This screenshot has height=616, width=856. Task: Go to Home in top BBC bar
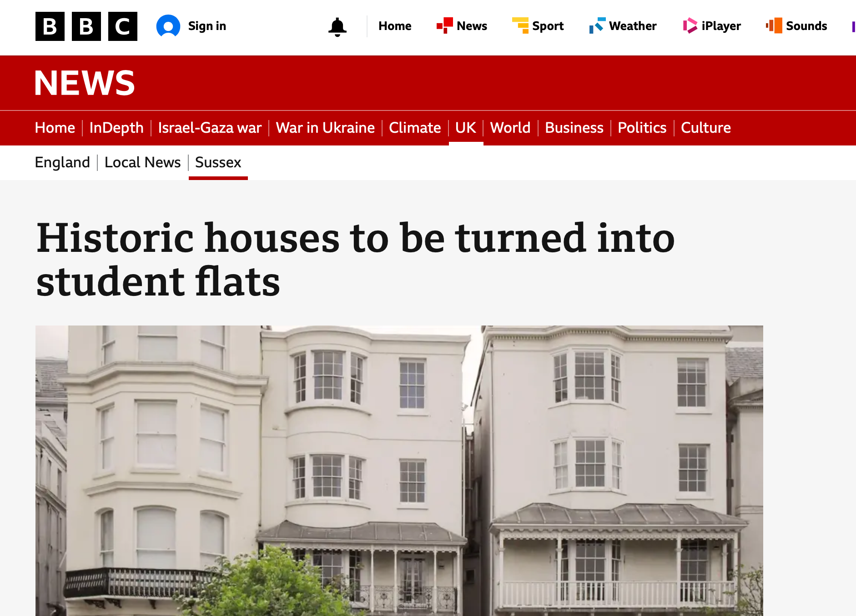(395, 26)
